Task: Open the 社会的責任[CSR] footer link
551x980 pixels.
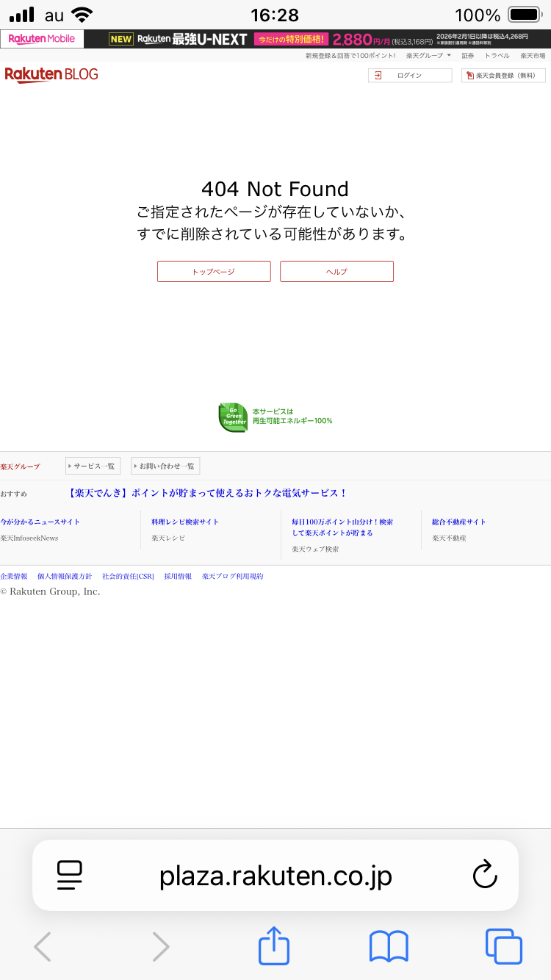Action: (x=128, y=577)
